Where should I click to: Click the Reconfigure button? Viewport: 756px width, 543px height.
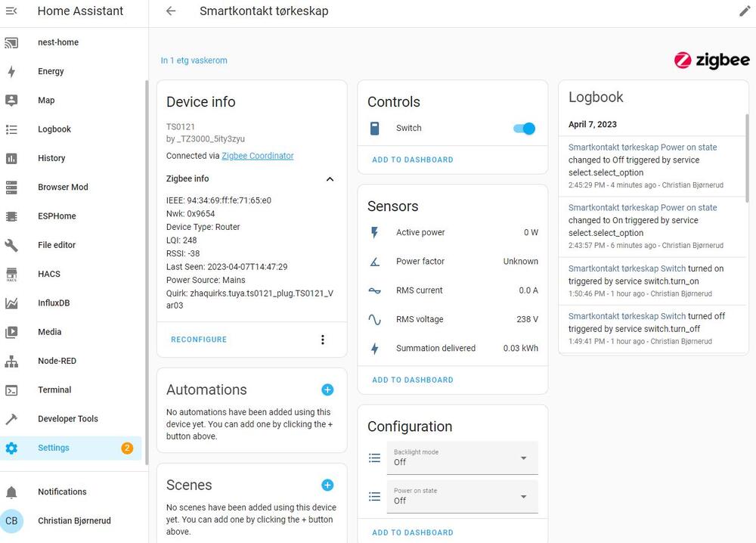199,340
